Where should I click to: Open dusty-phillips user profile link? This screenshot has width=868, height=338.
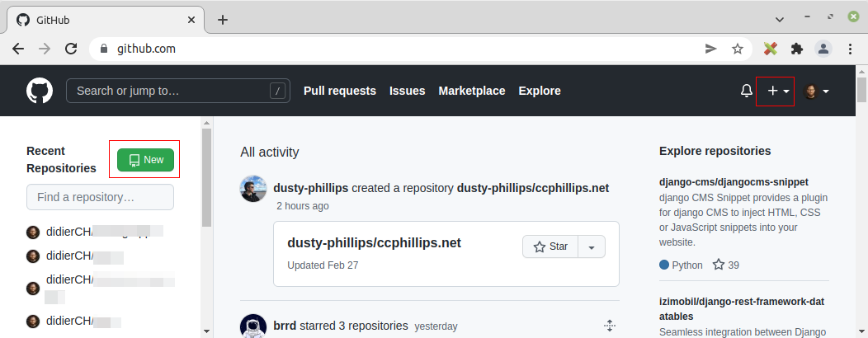310,188
